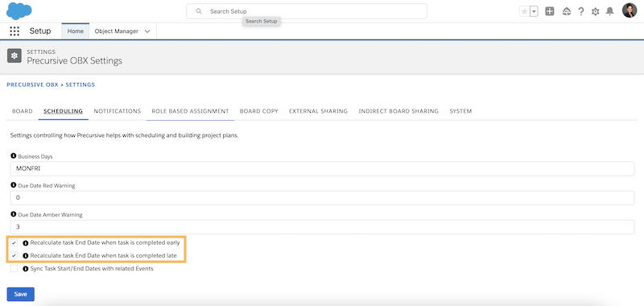Follow the Settings breadcrumb link
Viewport: 644px width, 306px height.
point(80,85)
